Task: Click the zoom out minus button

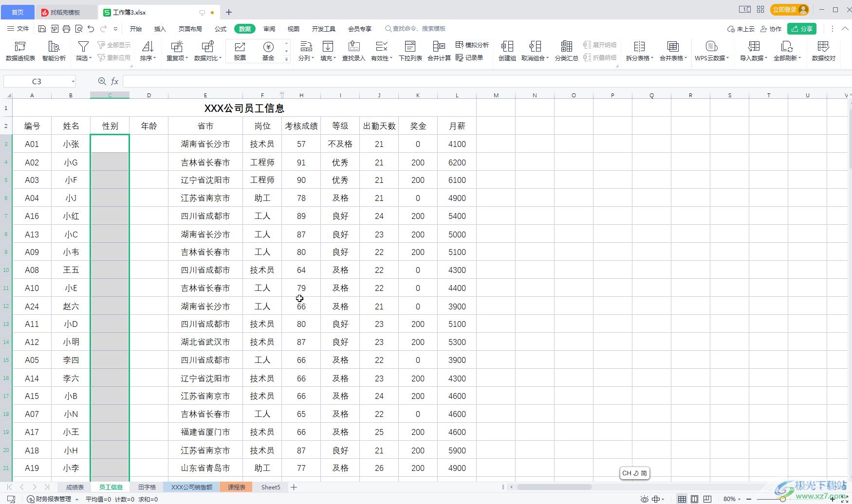Action: point(748,499)
